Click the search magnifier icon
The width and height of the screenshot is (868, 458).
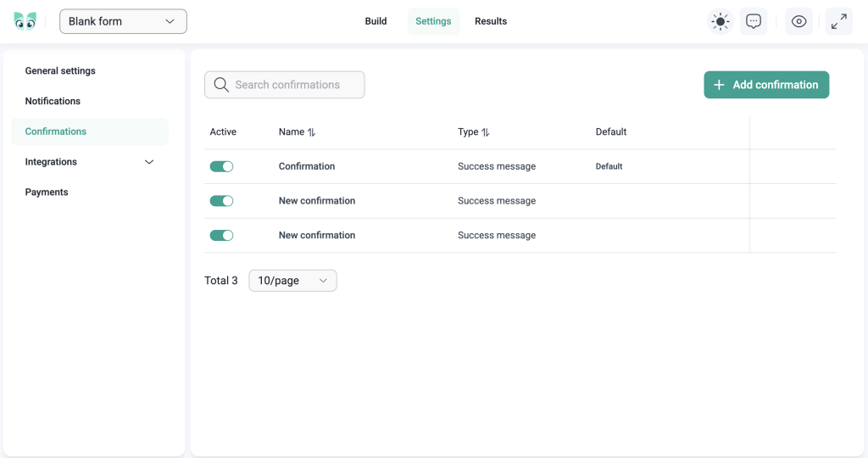click(x=221, y=85)
